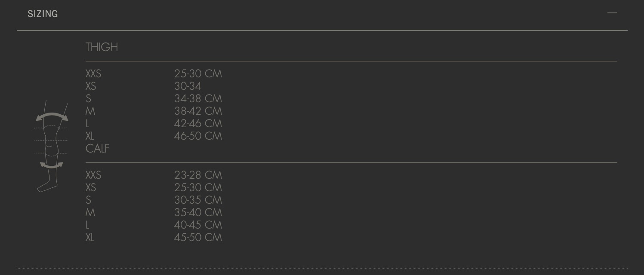
Task: Click thigh XXS size label
Action: coord(93,74)
